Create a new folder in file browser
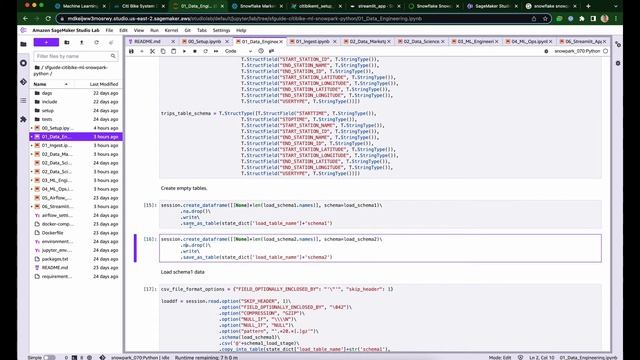 tap(67, 42)
